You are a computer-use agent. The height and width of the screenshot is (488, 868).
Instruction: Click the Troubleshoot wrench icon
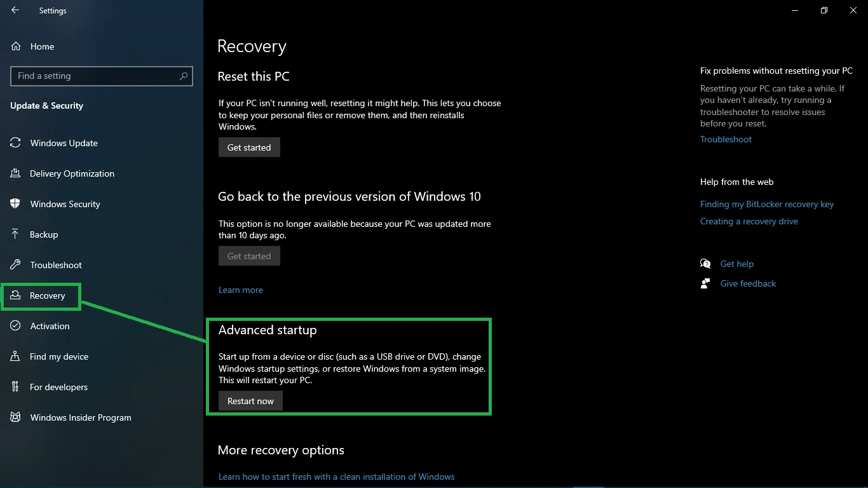tap(16, 265)
